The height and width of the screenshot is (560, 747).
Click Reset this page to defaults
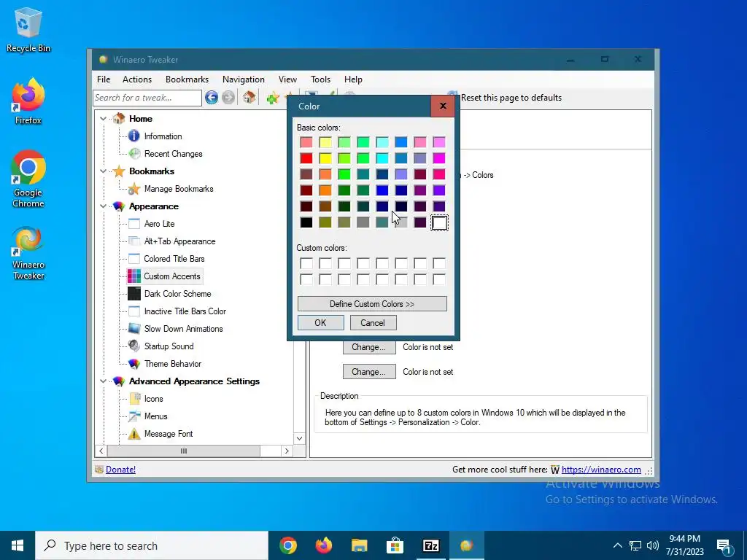(x=511, y=98)
